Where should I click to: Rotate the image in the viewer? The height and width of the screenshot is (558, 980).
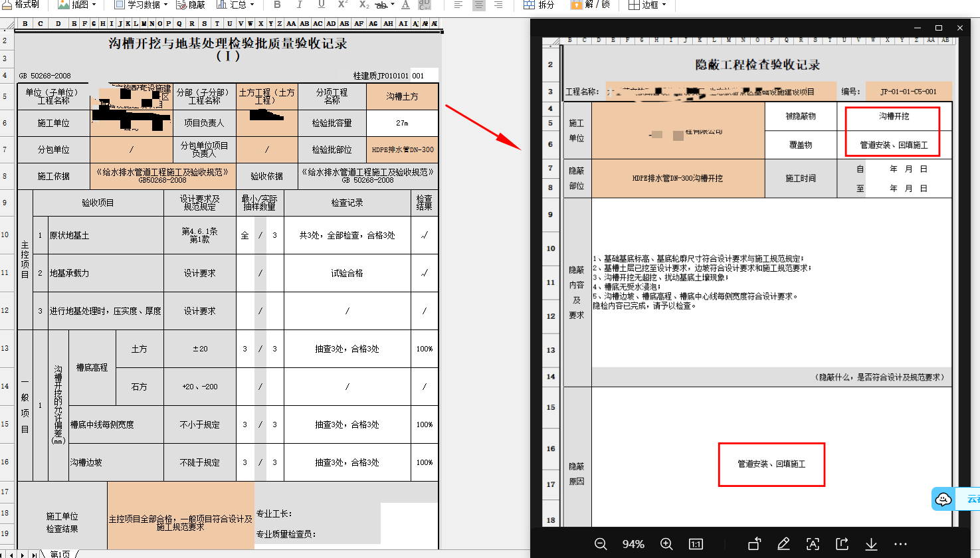(754, 544)
